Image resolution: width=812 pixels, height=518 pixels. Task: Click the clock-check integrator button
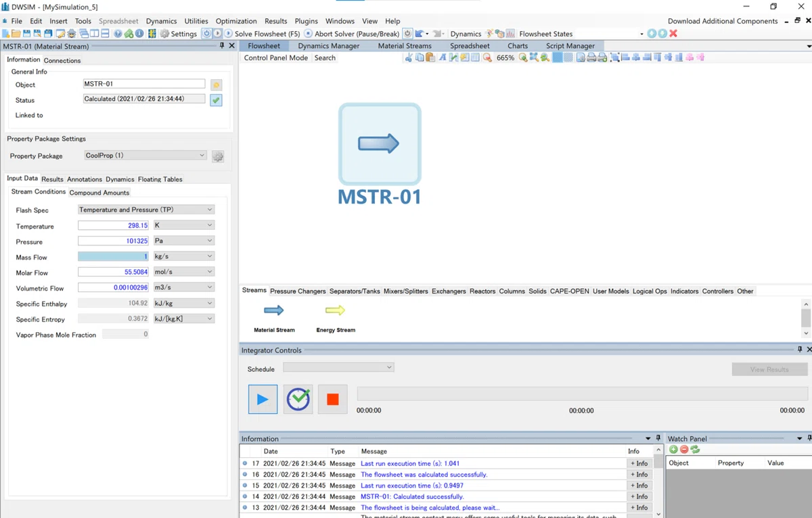tap(298, 399)
